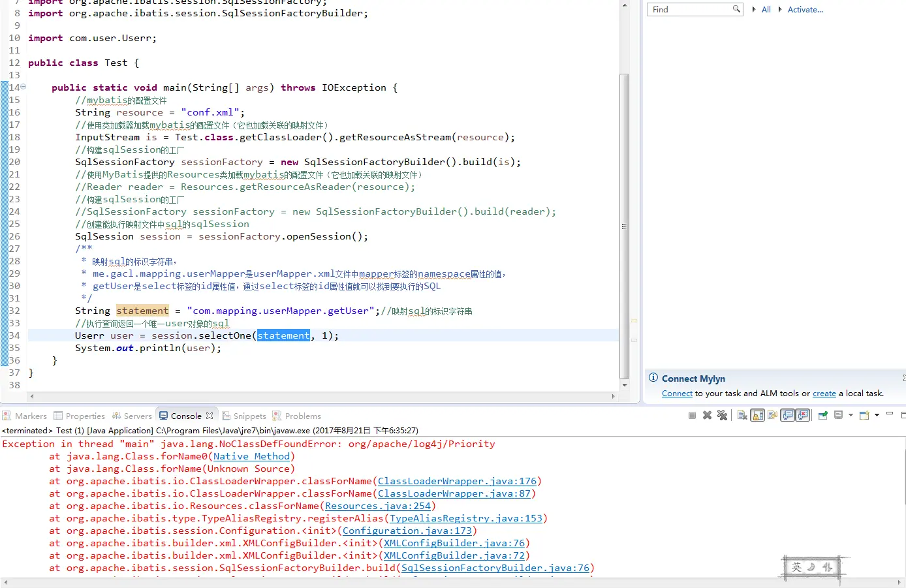Click the editor scrollbar up arrow
The image size is (906, 588).
[x=625, y=5]
